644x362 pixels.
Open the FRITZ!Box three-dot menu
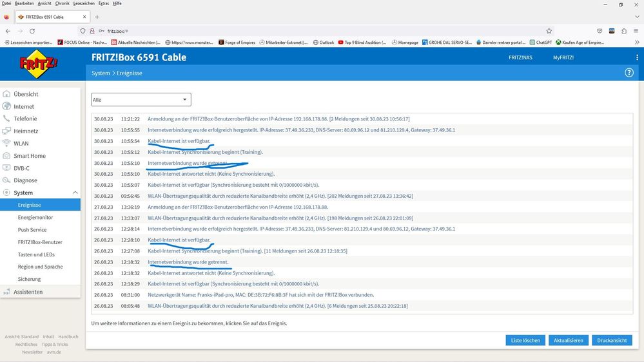point(637,57)
